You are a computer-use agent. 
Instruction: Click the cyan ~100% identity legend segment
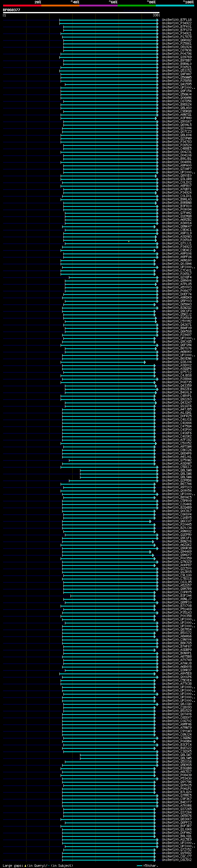pyautogui.click(x=175, y=6)
